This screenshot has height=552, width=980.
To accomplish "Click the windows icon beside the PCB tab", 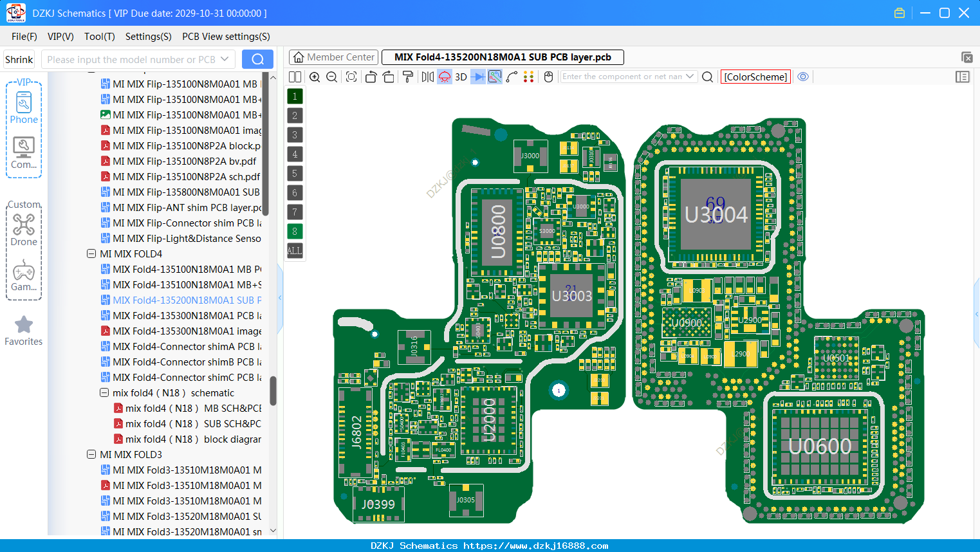I will 966,57.
